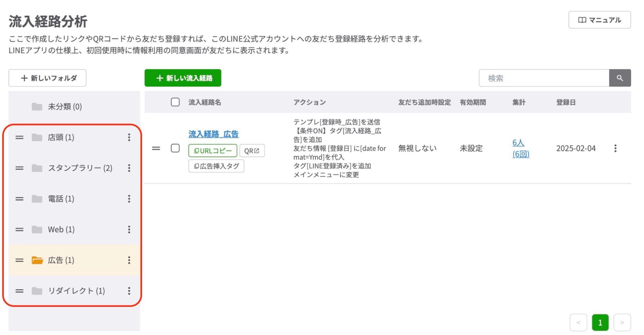Image resolution: width=644 pixels, height=335 pixels.
Task: Click the drag handle on the 流入経路_広告 row
Action: (156, 148)
